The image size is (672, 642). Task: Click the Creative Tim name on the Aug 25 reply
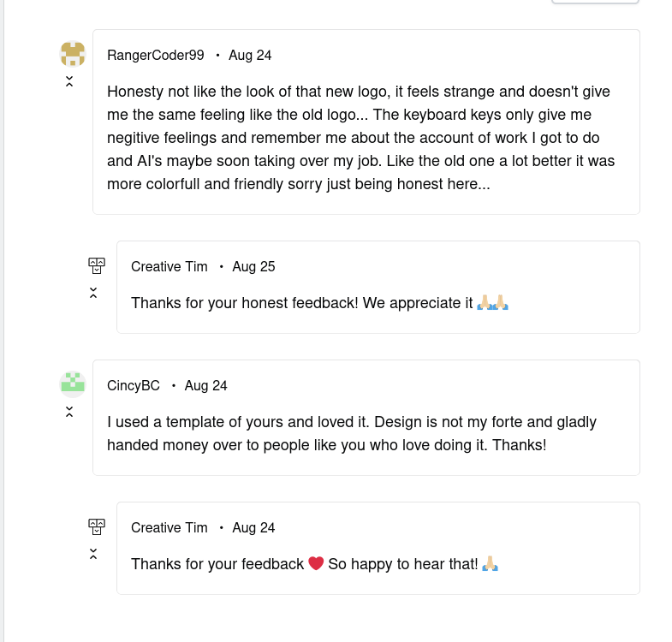tap(169, 266)
